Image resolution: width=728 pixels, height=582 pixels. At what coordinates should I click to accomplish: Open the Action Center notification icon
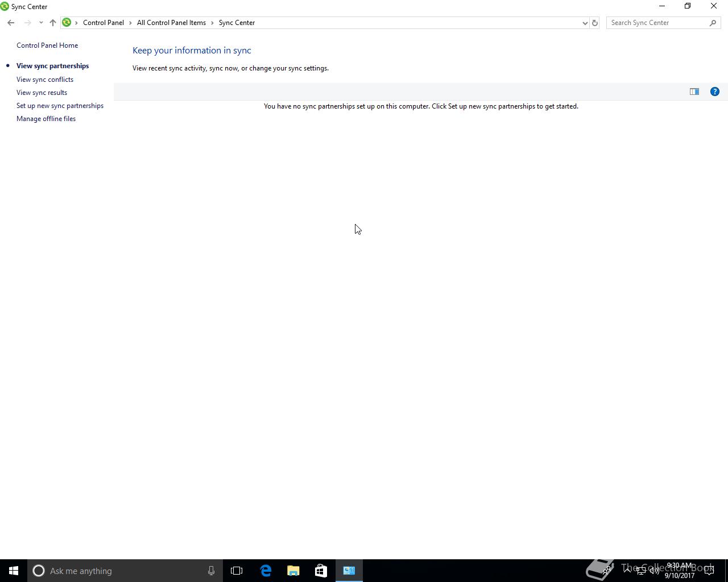pyautogui.click(x=709, y=571)
